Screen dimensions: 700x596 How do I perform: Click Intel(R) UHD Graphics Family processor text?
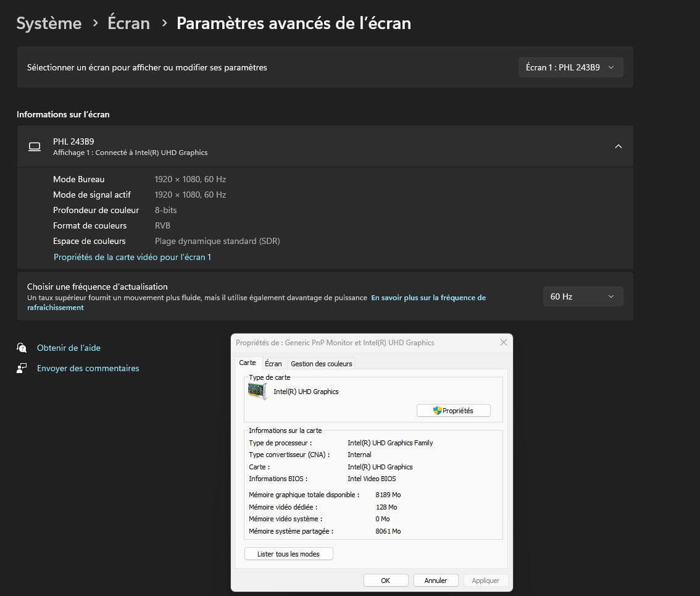[390, 443]
